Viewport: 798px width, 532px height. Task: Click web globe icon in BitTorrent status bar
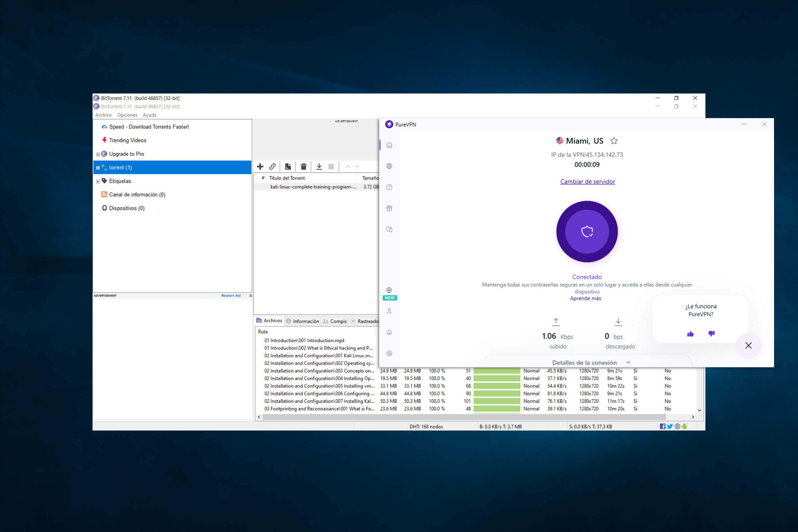coord(677,426)
